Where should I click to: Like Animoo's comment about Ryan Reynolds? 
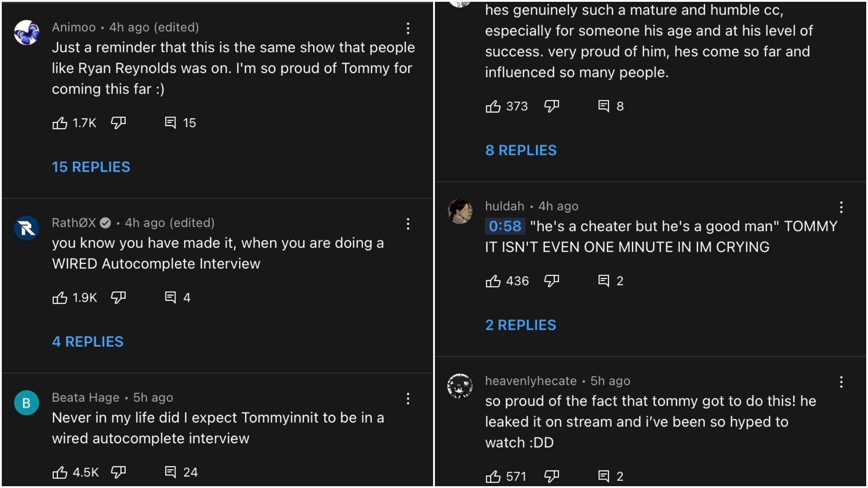60,123
